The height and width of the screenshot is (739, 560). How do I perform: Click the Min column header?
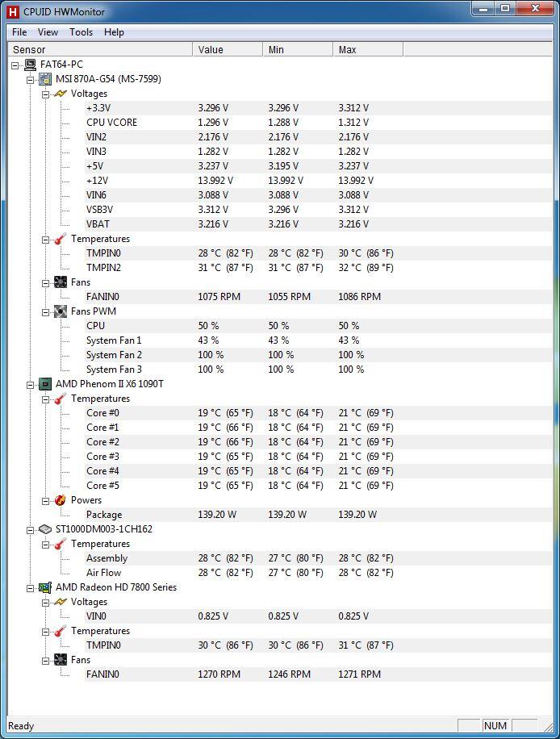(x=298, y=49)
